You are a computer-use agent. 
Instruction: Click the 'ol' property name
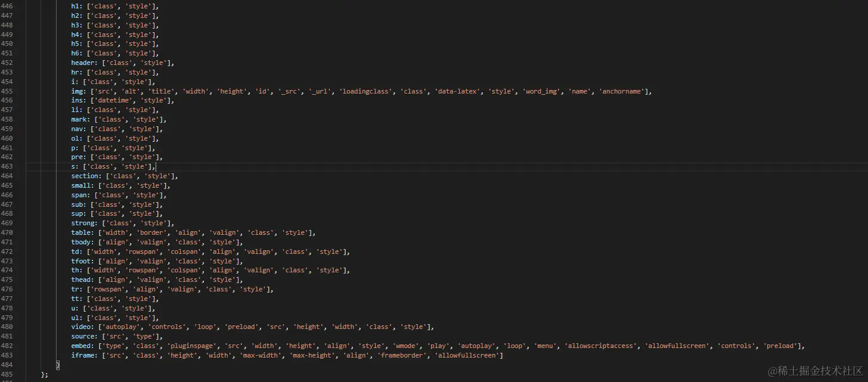[75, 138]
